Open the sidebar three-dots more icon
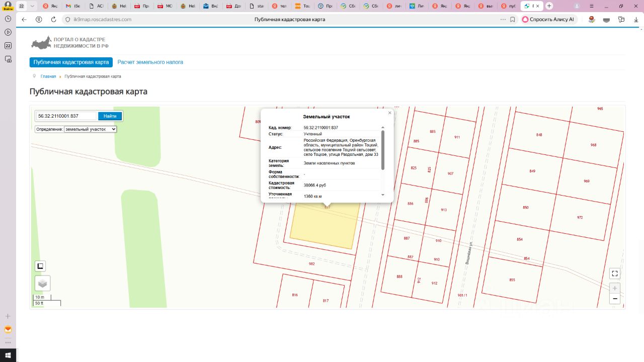The image size is (644, 362). point(8,342)
